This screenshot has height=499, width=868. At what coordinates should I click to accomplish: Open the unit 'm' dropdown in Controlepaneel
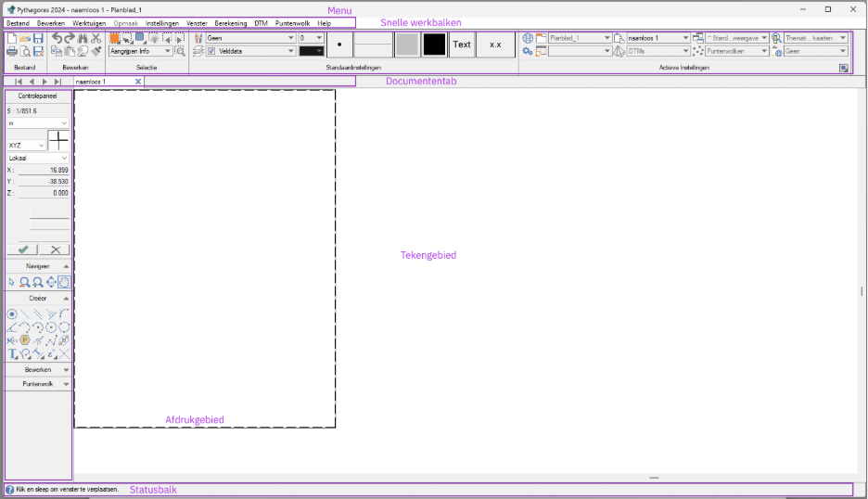coord(38,123)
